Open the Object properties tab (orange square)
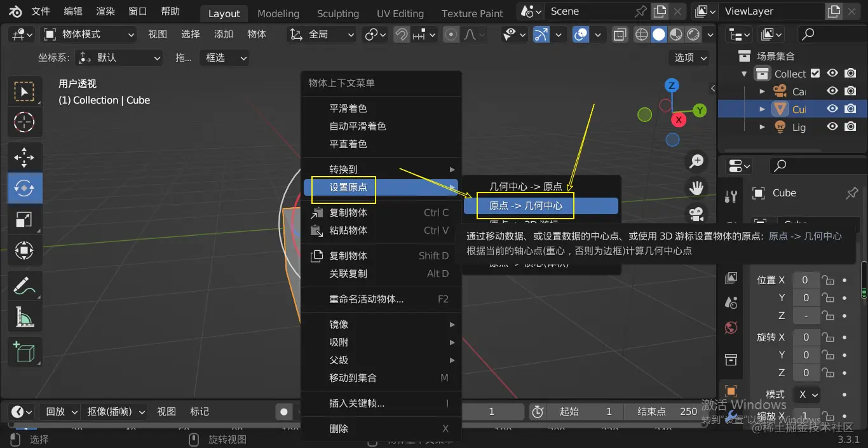This screenshot has height=448, width=868. click(731, 391)
